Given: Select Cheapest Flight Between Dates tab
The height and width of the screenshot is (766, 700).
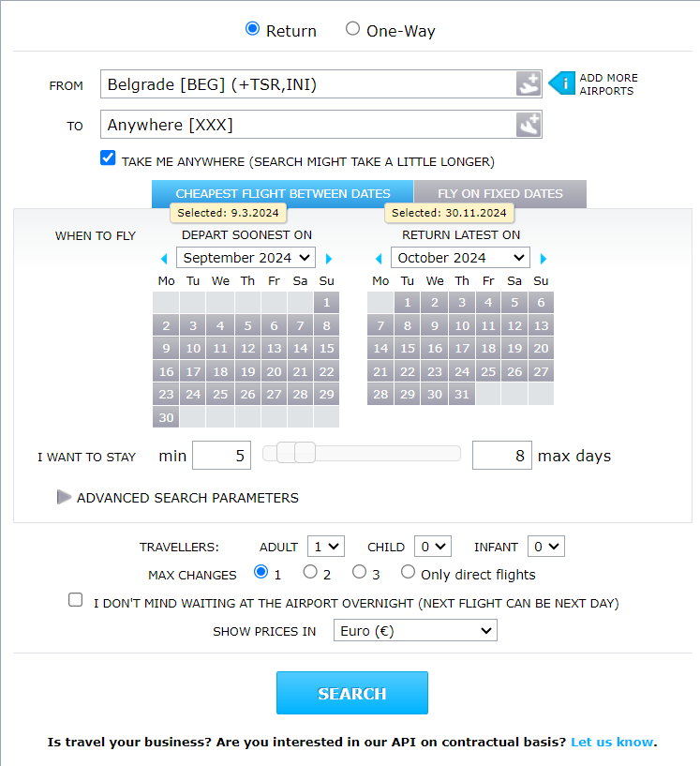Looking at the screenshot, I should click(283, 194).
